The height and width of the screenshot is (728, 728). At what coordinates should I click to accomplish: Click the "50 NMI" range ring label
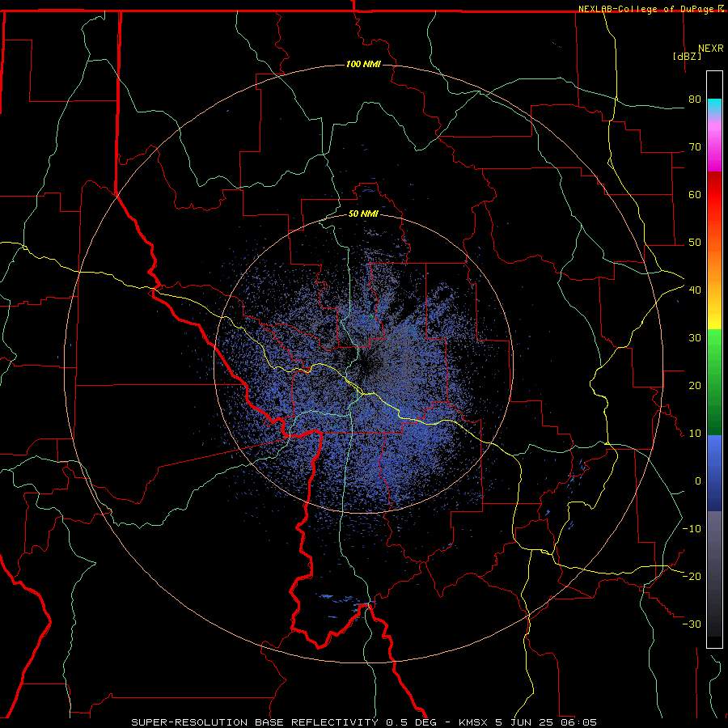[x=363, y=214]
